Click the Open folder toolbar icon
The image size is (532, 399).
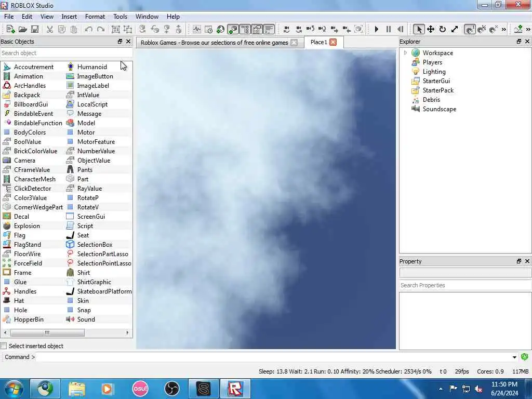(x=22, y=29)
